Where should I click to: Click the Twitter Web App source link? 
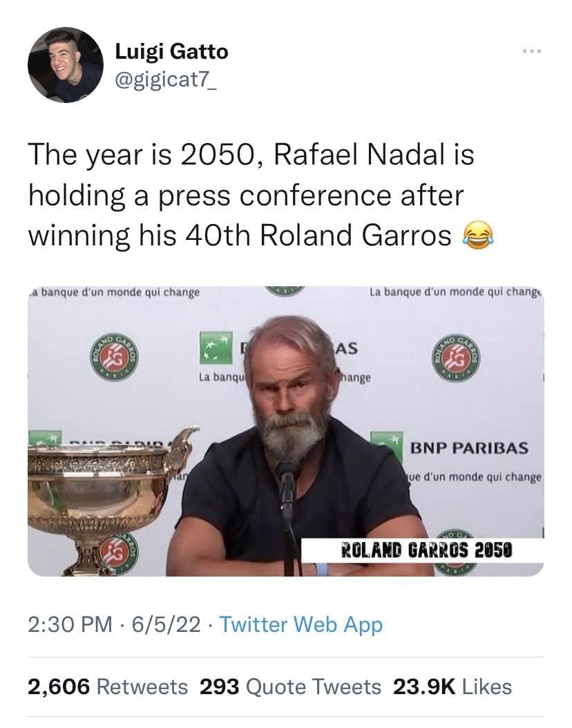tap(301, 625)
